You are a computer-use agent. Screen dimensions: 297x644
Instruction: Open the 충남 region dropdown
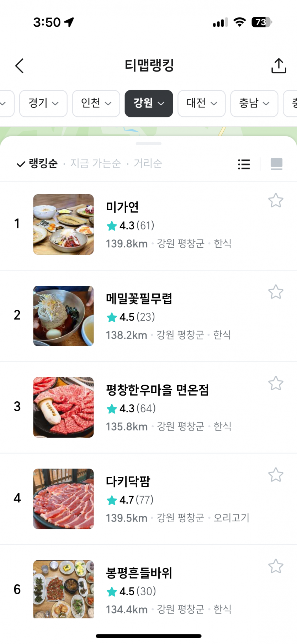(x=254, y=104)
